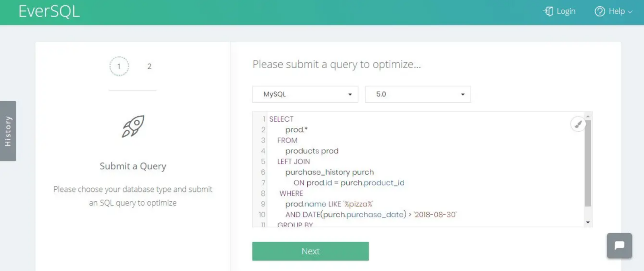Click the EverSQL logo

[x=49, y=12]
